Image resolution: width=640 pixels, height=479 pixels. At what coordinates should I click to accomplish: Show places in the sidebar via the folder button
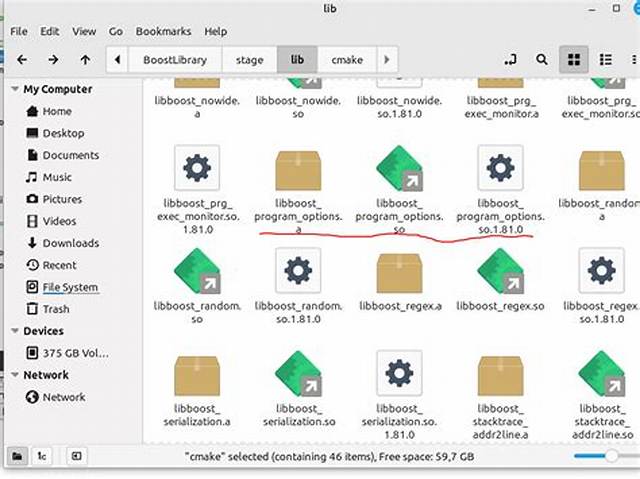[17, 456]
